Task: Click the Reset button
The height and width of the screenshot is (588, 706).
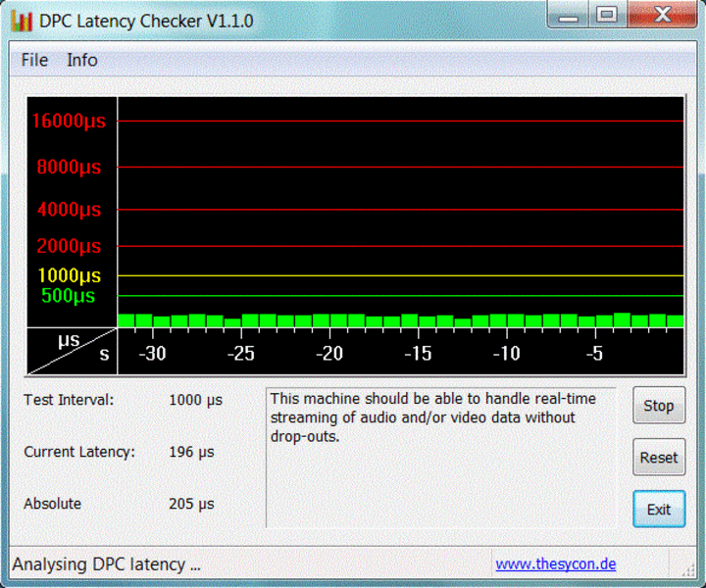Action: tap(659, 458)
